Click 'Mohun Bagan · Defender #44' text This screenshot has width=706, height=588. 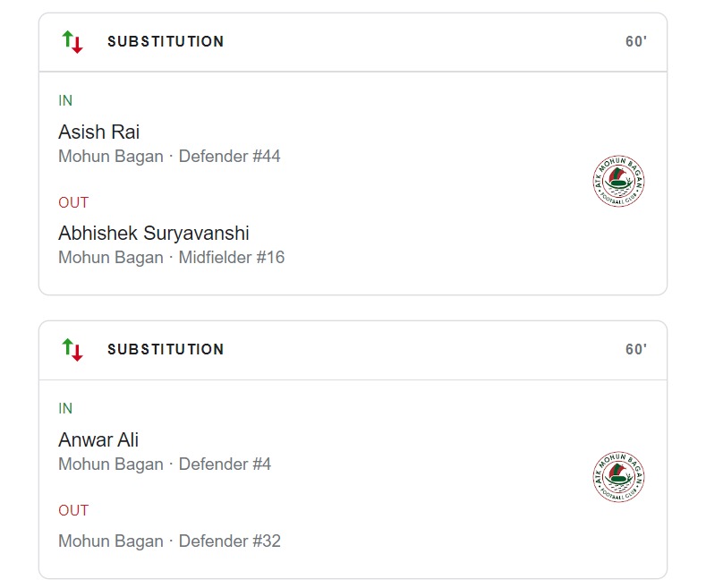[169, 157]
